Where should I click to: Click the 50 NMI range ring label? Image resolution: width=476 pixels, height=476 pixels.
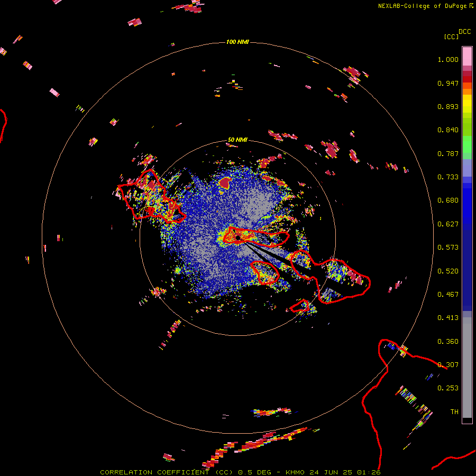[237, 140]
